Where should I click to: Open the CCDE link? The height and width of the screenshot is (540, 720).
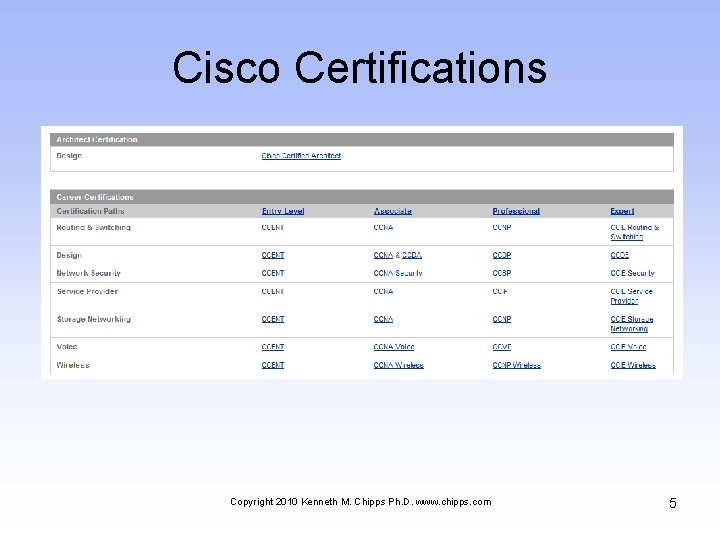click(619, 255)
